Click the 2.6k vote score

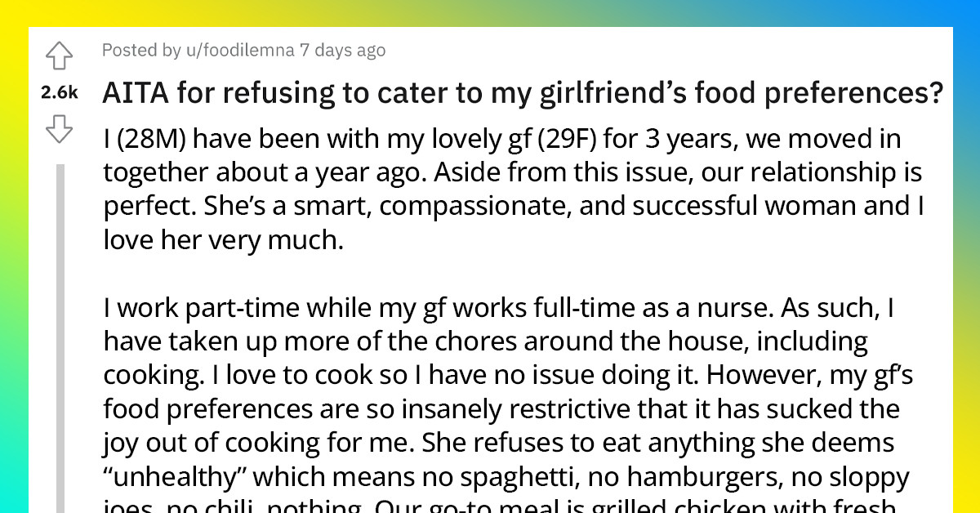click(x=59, y=93)
